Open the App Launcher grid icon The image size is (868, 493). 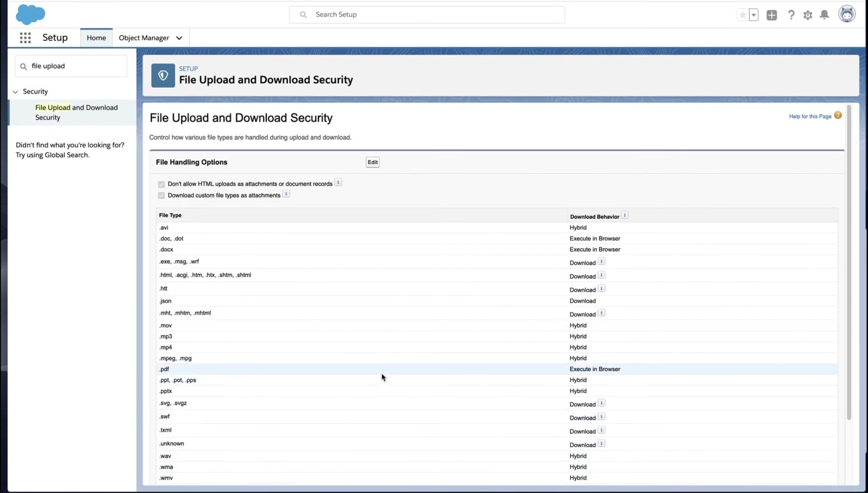[x=25, y=38]
